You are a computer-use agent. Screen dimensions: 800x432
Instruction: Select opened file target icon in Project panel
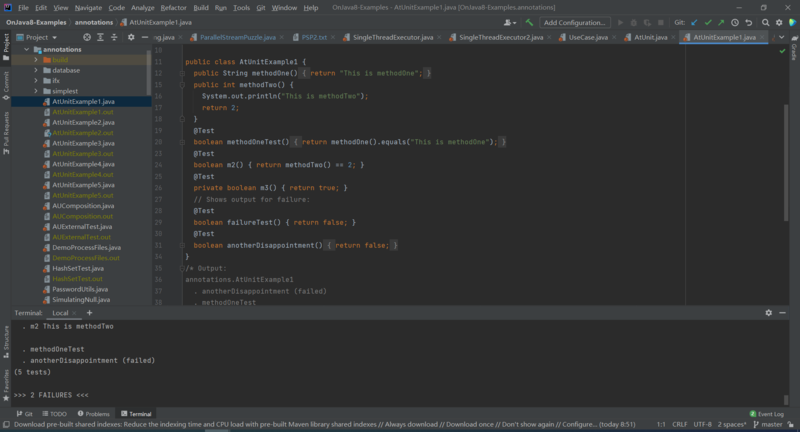87,37
